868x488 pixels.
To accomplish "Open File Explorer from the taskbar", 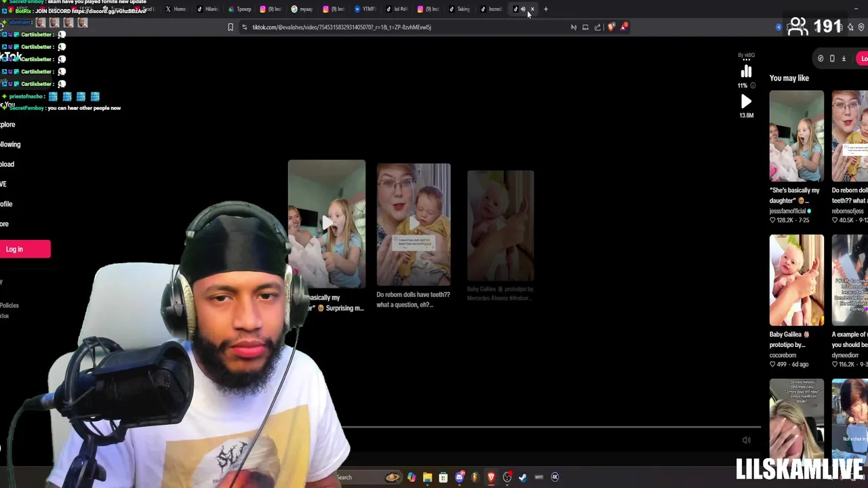I will pos(427,477).
